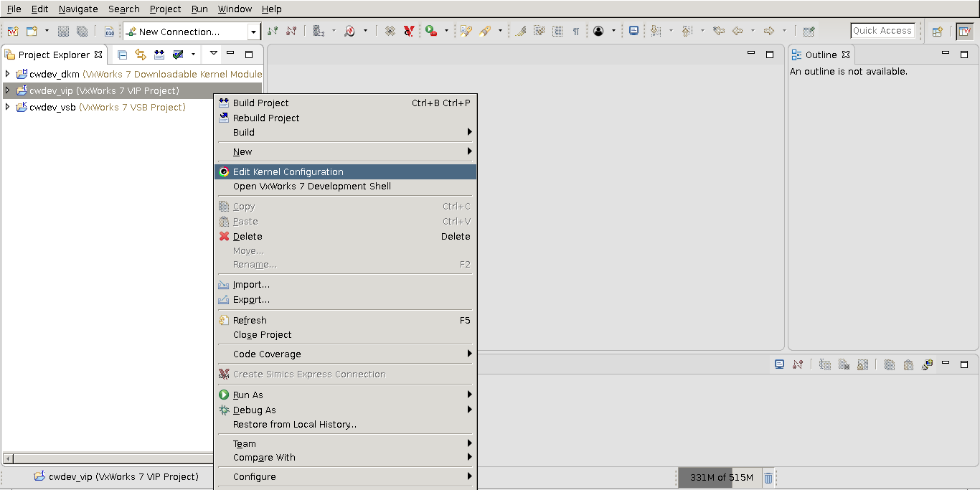Select the Outline tab
This screenshot has width=980, height=490.
(x=821, y=55)
